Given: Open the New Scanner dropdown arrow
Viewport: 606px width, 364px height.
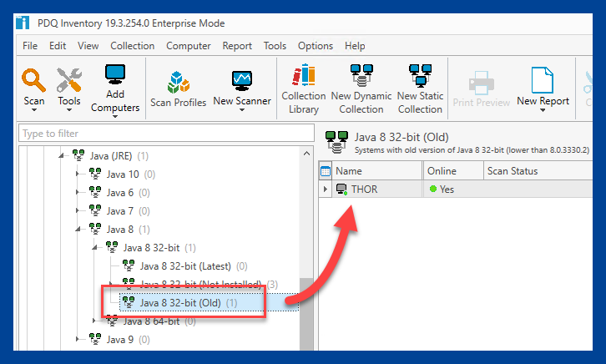Looking at the screenshot, I should click(242, 110).
